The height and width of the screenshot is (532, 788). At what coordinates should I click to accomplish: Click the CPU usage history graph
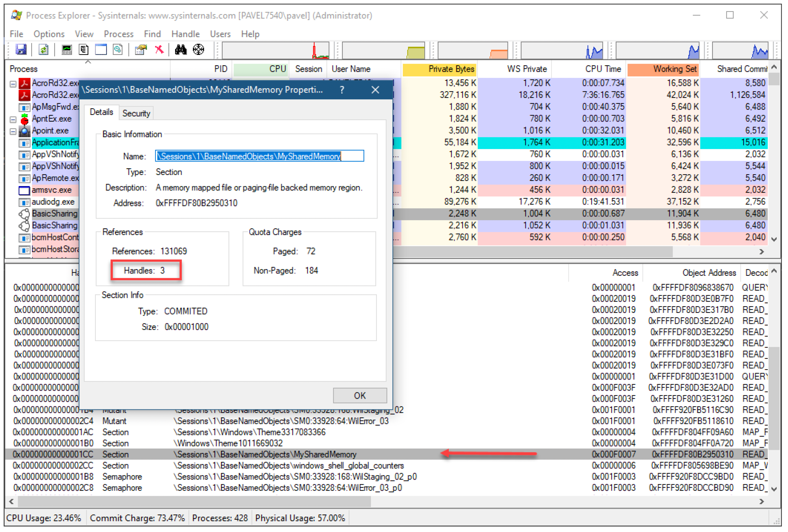[276, 51]
